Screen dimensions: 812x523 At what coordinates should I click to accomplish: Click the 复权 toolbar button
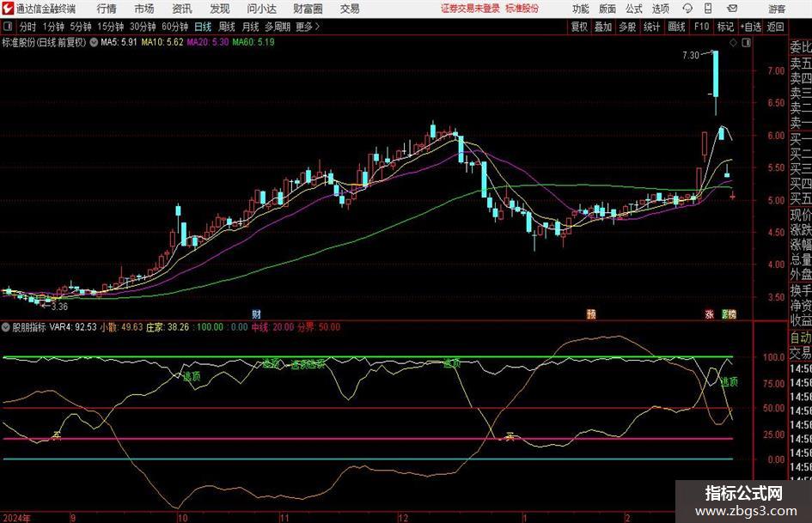coord(579,27)
